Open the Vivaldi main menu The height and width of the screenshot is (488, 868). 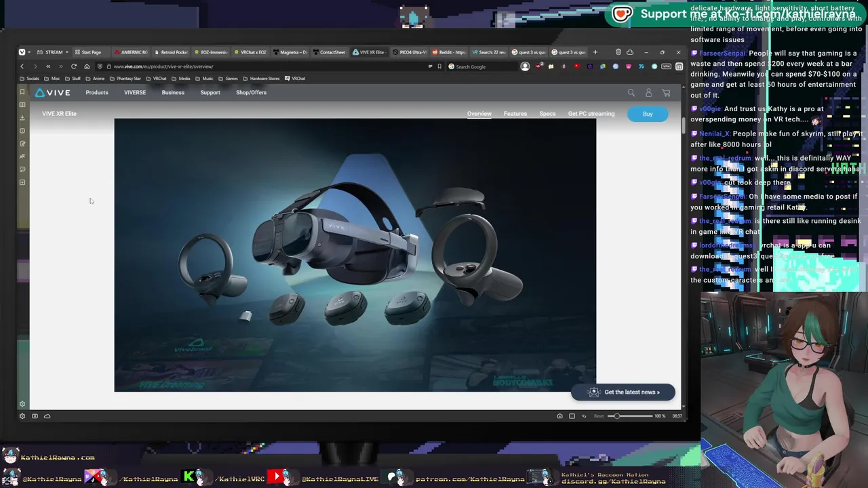[22, 52]
